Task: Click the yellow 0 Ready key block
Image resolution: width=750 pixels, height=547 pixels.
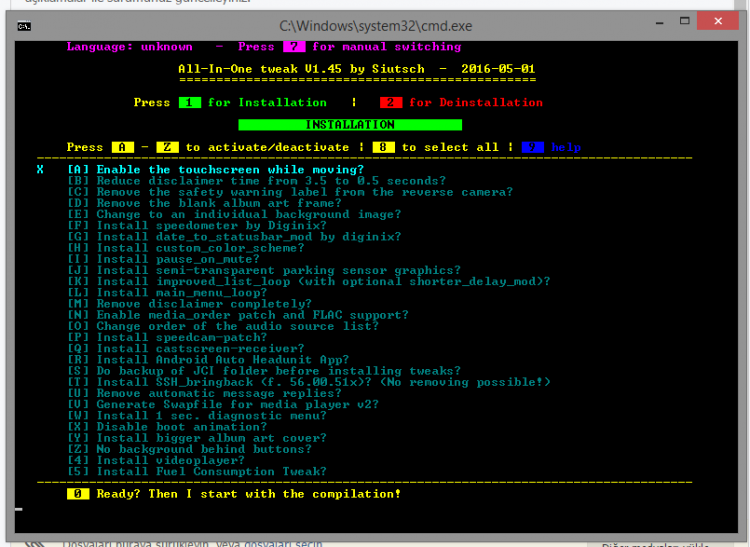Action: pos(78,494)
